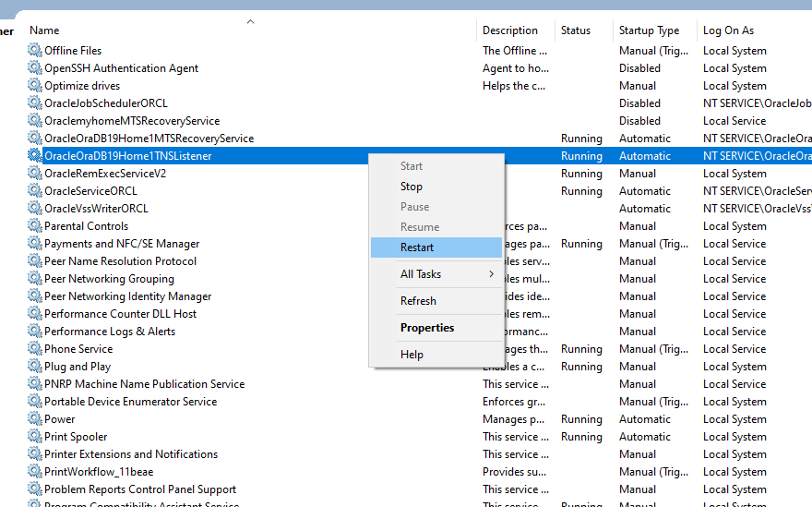Click gear icon beside OpenSSH Authentication Agent
Viewport: 812px width, 507px height.
[35, 68]
